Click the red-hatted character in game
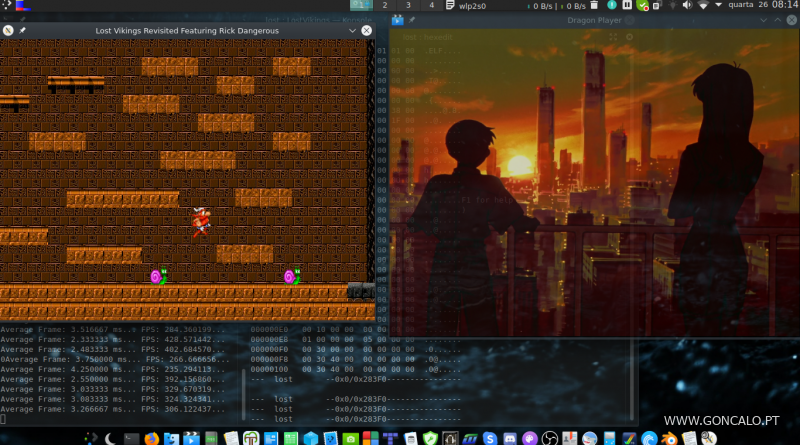800x445 pixels. [x=200, y=222]
